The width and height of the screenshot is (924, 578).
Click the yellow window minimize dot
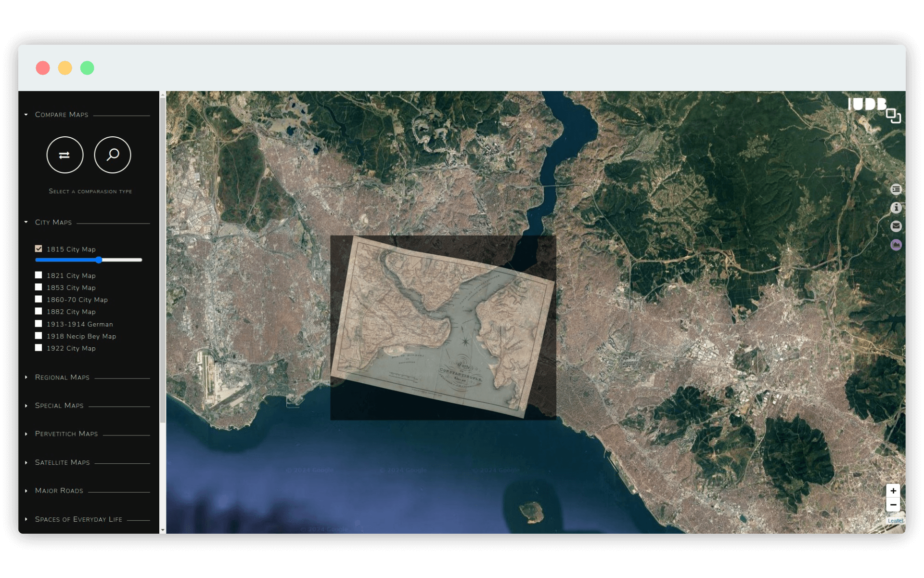65,68
